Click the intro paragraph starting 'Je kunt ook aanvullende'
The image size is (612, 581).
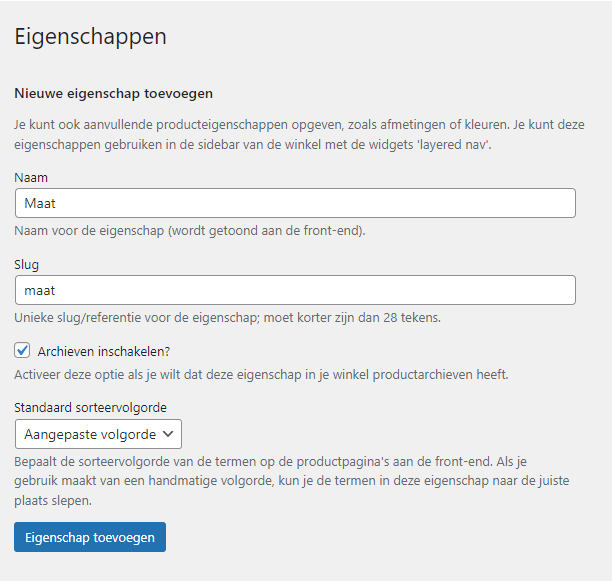[x=299, y=135]
